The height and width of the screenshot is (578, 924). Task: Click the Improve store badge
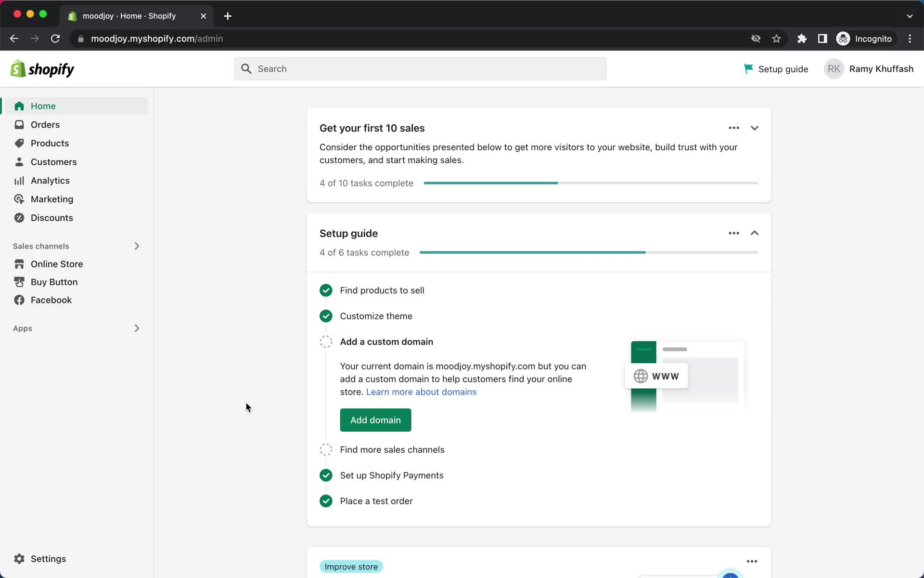click(x=351, y=567)
